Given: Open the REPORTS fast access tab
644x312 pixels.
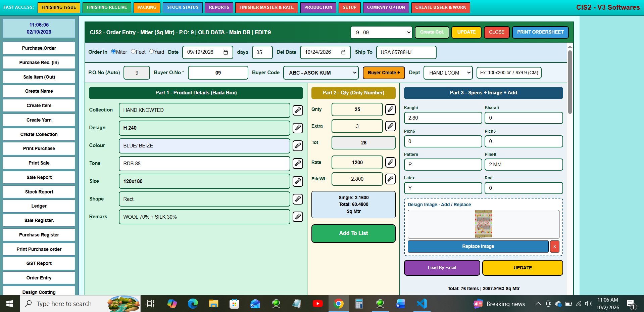Looking at the screenshot, I should pos(219,7).
